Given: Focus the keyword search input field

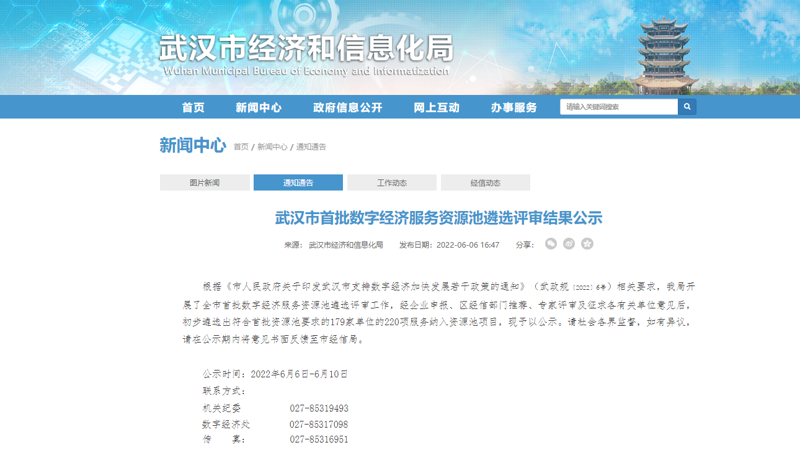Looking at the screenshot, I should point(618,107).
